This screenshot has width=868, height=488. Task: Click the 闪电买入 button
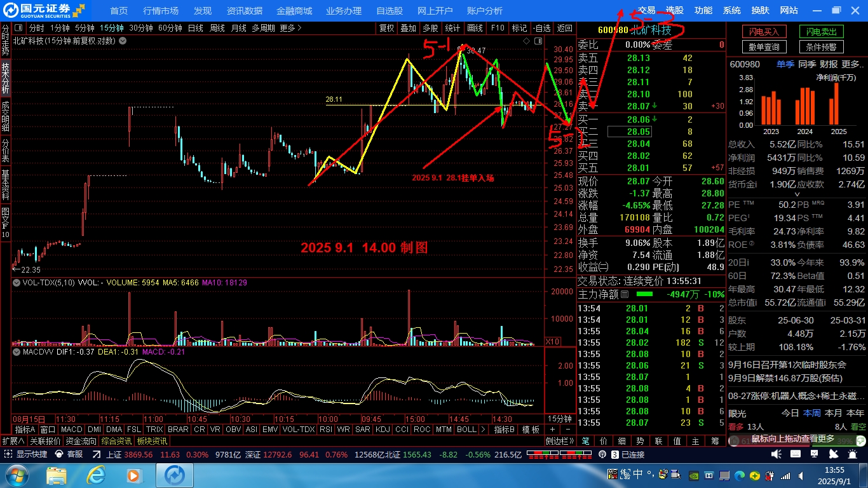(x=764, y=32)
